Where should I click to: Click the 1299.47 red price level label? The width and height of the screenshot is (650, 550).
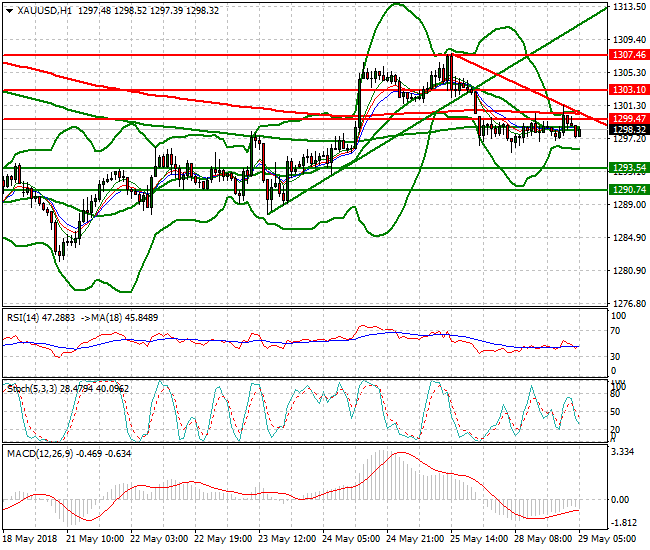[x=629, y=119]
